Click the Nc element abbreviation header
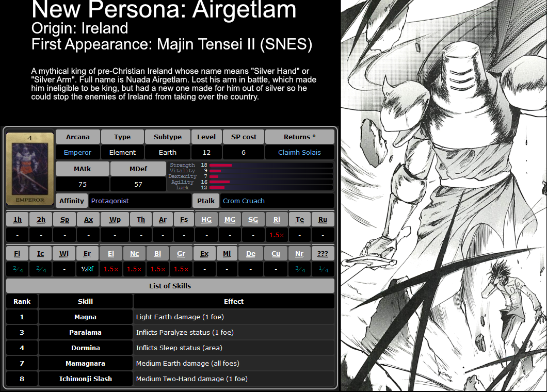The image size is (547, 392). (134, 254)
